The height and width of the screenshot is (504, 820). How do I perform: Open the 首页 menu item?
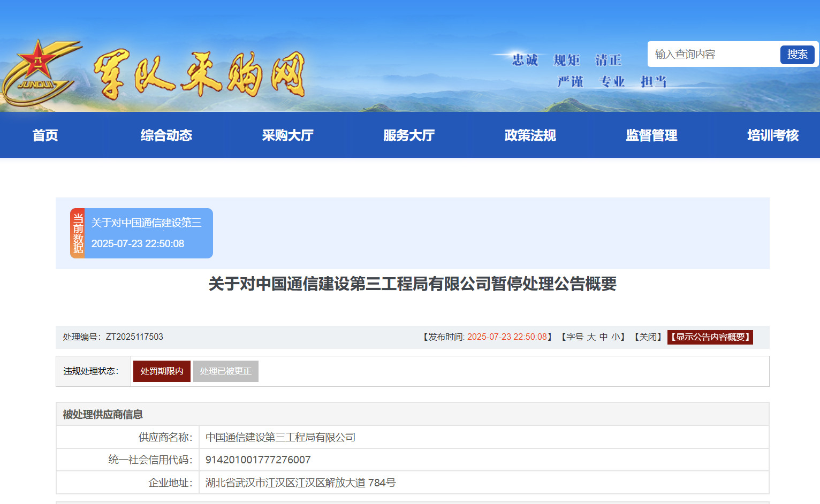pos(45,135)
